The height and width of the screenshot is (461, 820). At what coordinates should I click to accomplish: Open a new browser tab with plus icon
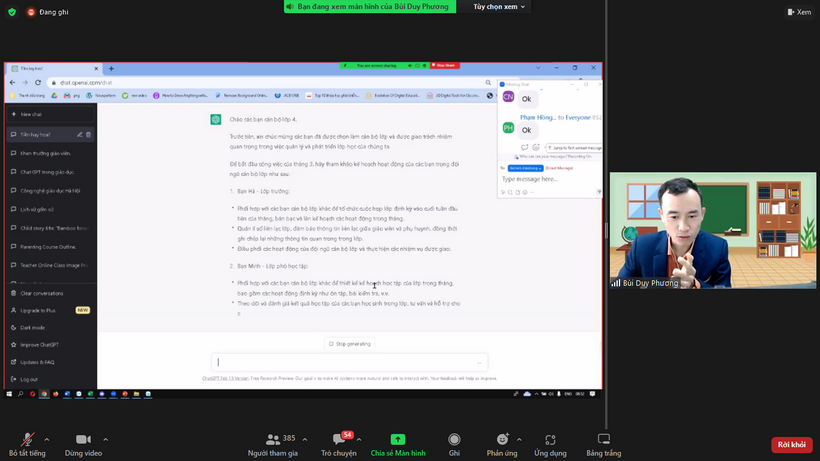(111, 68)
